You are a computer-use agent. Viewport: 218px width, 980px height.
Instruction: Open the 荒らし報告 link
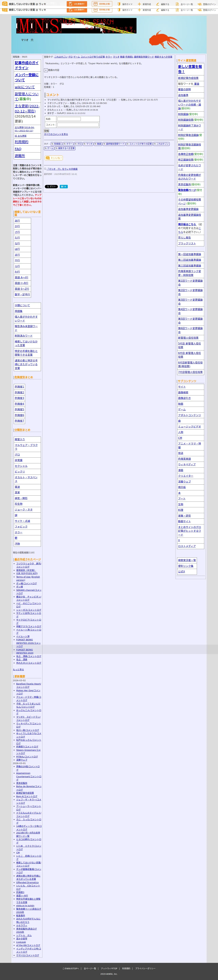(x=185, y=238)
